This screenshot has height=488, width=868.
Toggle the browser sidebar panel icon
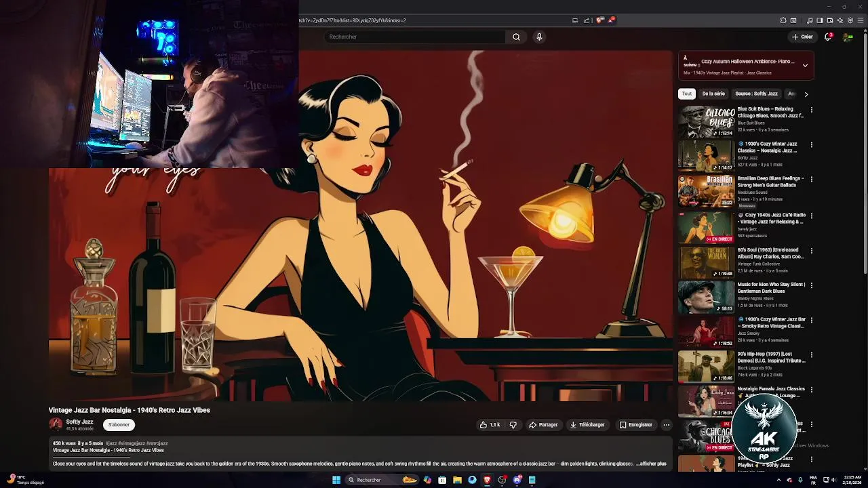pyautogui.click(x=819, y=20)
